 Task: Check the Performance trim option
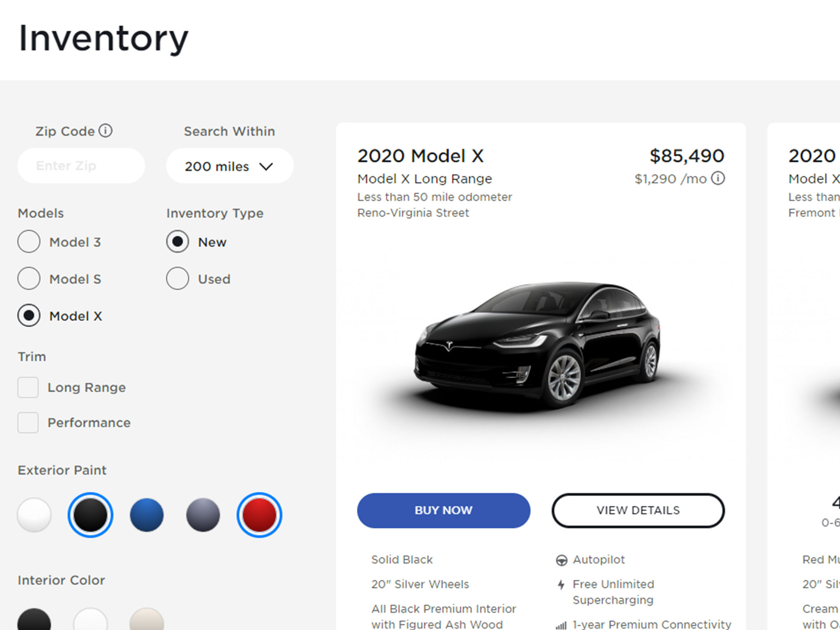click(x=28, y=422)
